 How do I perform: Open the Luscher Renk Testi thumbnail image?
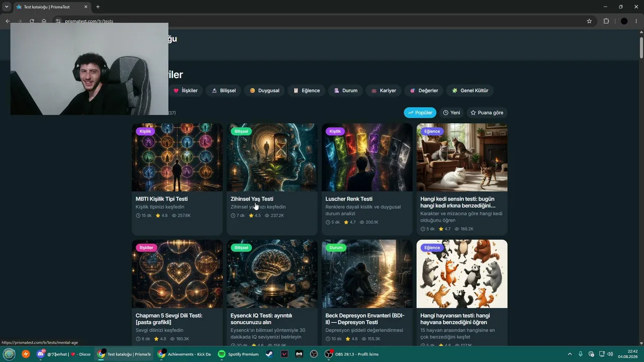pos(367,157)
